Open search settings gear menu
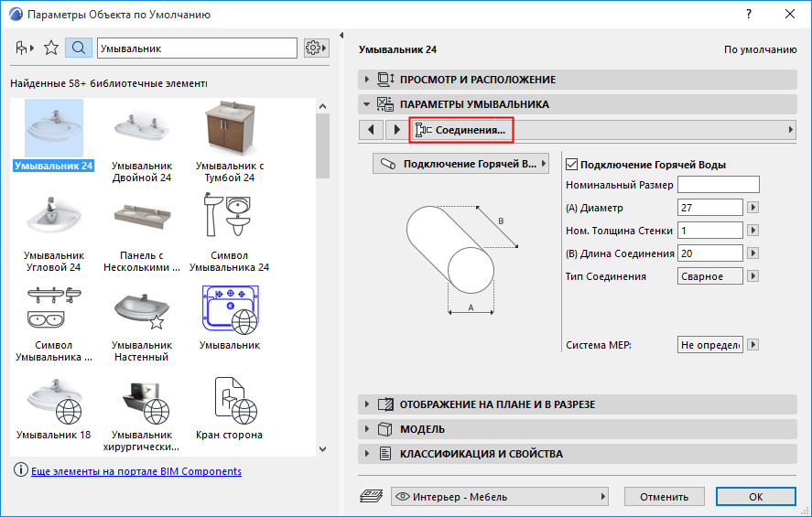This screenshot has height=517, width=812. click(316, 48)
